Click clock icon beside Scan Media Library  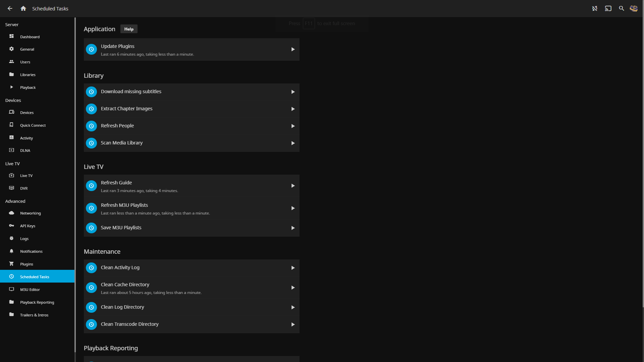[x=91, y=143]
